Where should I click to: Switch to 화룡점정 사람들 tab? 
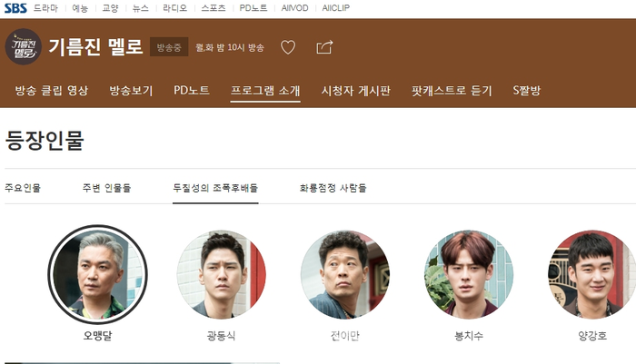click(x=333, y=188)
